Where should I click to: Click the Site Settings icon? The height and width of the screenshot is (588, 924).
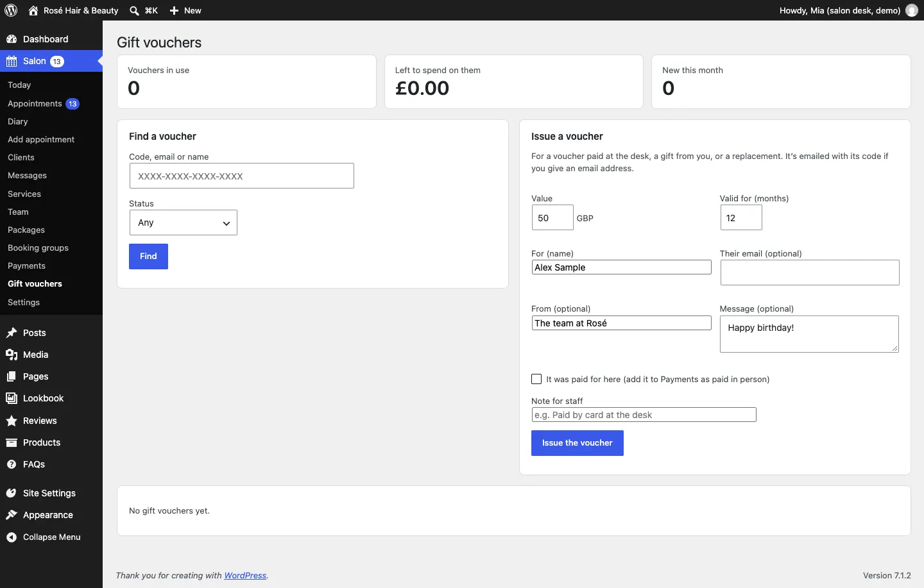tap(12, 493)
